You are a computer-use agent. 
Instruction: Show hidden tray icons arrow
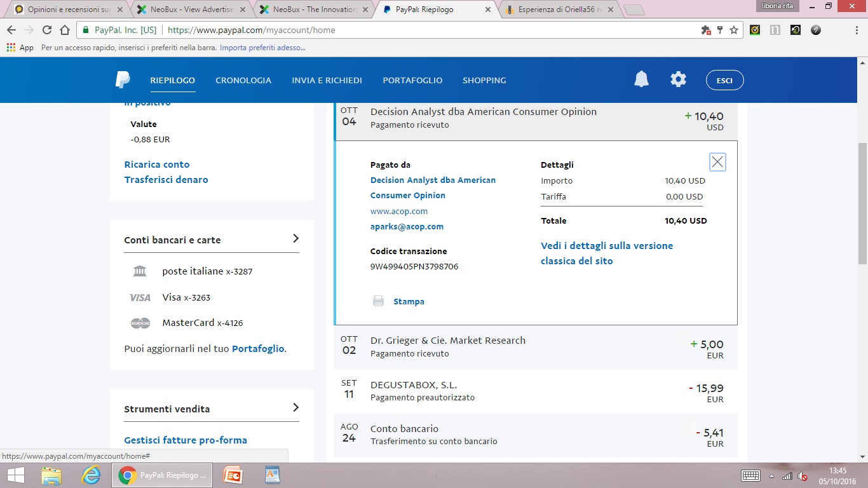coord(771,476)
